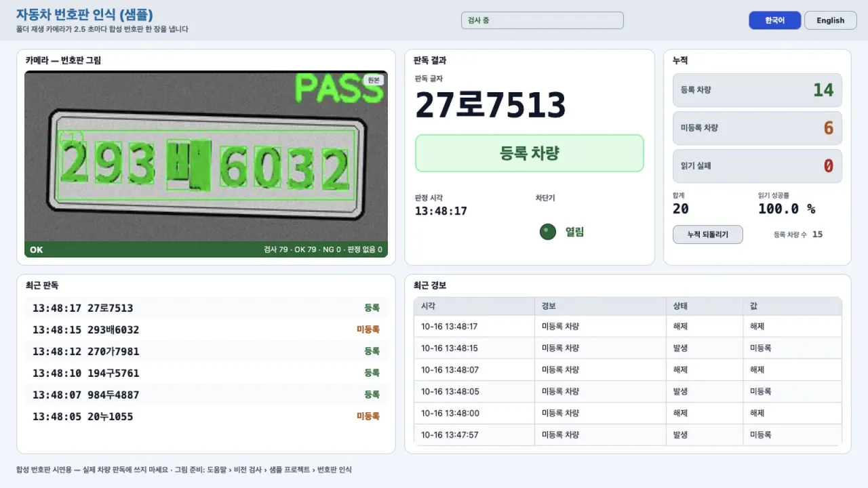
Task: Click the 경보 column header
Action: 600,306
